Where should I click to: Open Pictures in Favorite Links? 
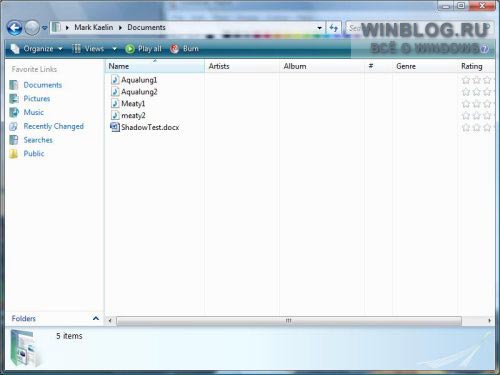coord(37,99)
